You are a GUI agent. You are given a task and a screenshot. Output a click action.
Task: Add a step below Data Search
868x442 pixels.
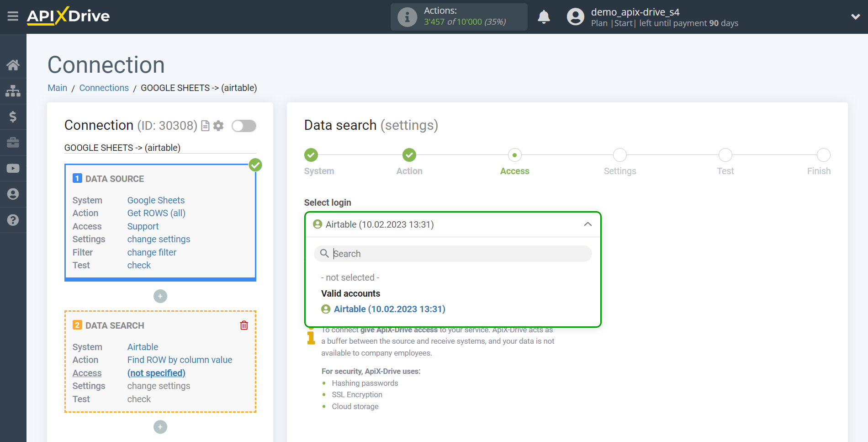pos(160,427)
